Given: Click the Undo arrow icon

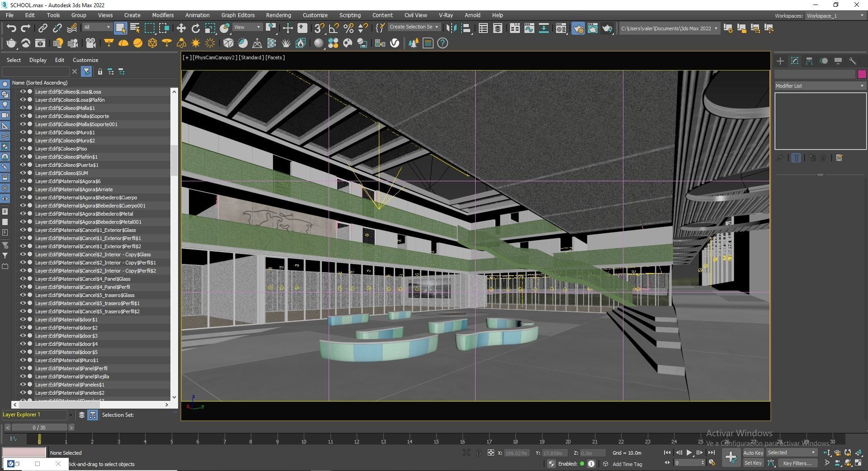Looking at the screenshot, I should point(11,28).
